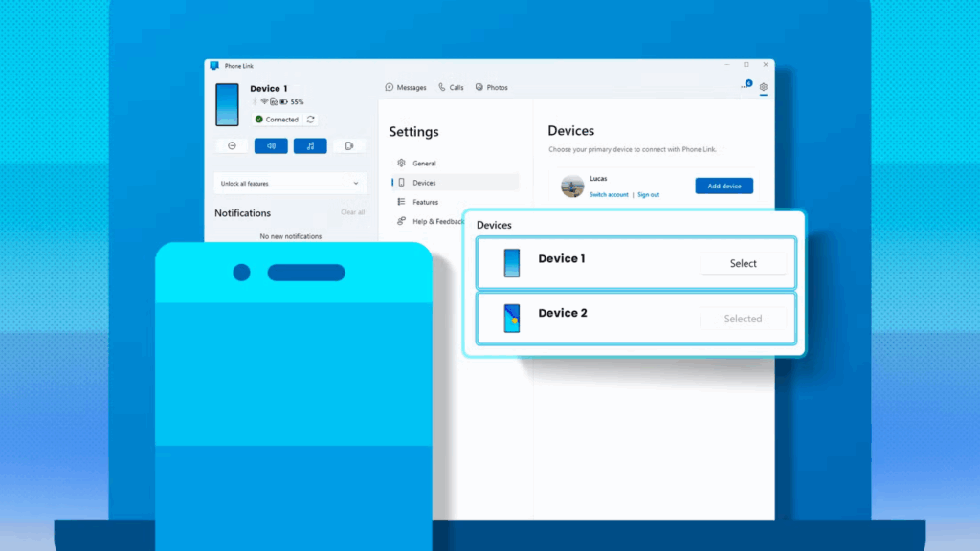Click the Add device button
The image size is (980, 551).
(724, 187)
